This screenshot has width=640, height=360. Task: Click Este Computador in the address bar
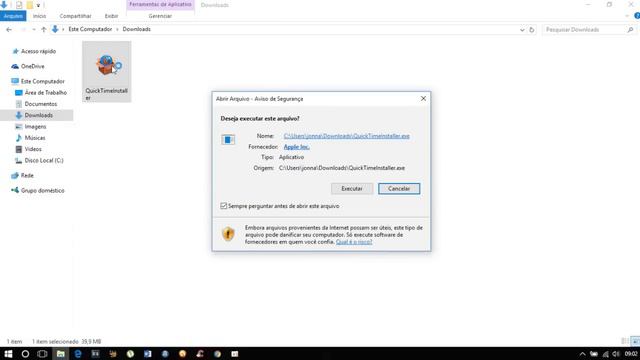tap(90, 29)
